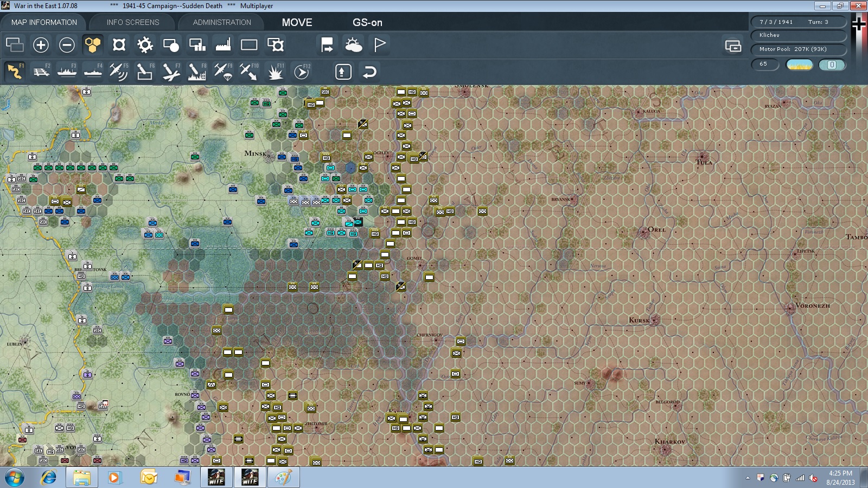Launch Internet Explorer from the taskbar
This screenshot has width=868, height=488.
pos(49,478)
